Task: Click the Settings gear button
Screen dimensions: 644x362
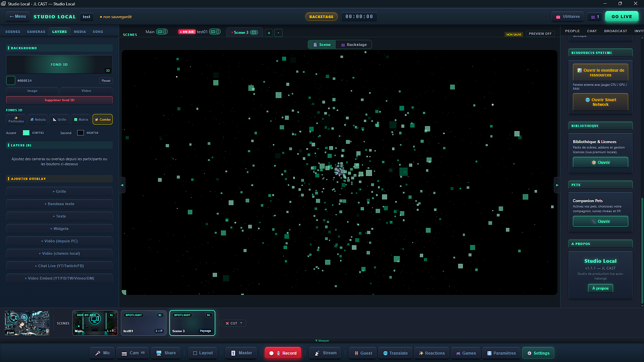Action: [x=538, y=353]
